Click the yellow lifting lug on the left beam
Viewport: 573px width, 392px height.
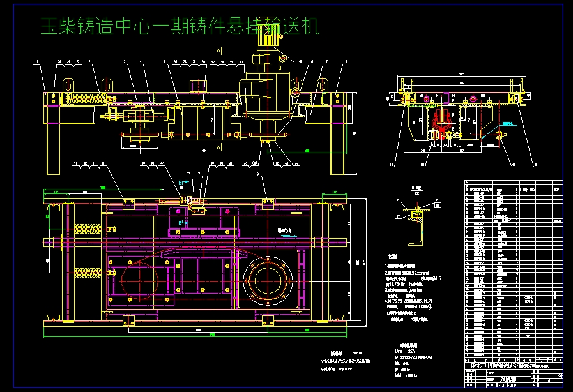point(67,85)
